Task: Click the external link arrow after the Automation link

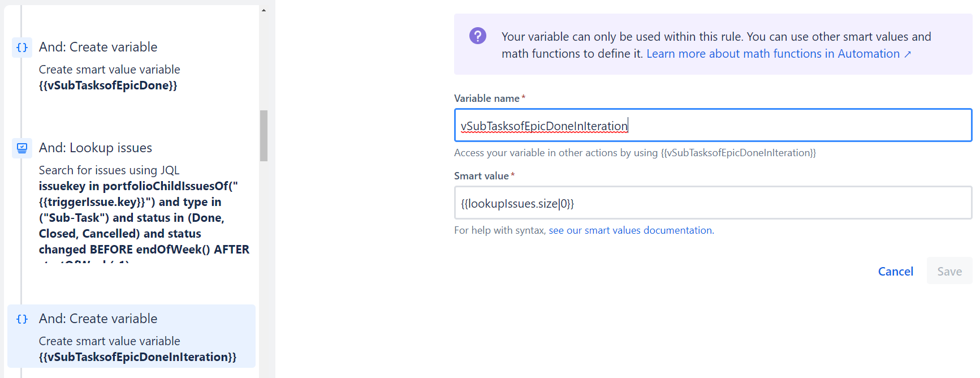Action: [909, 54]
